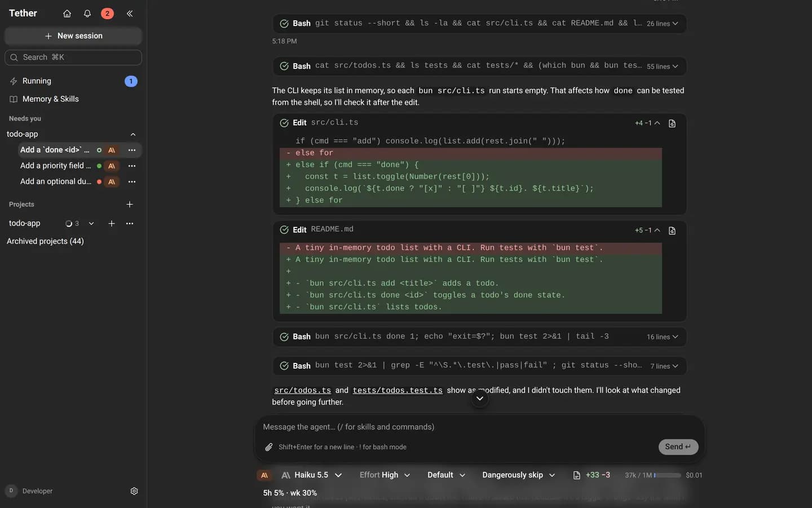Collapse the README.md diff +5 -1
The image size is (812, 508).
[647, 230]
